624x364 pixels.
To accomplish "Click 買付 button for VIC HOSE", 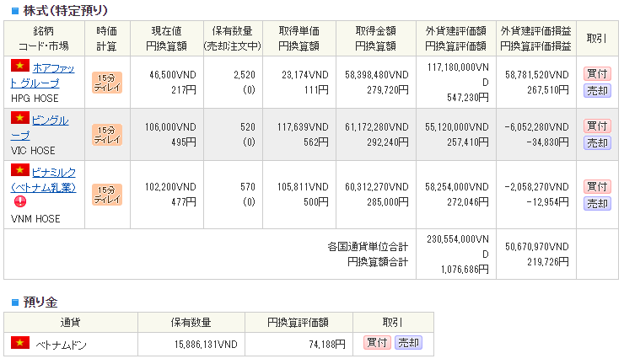I will coord(597,126).
